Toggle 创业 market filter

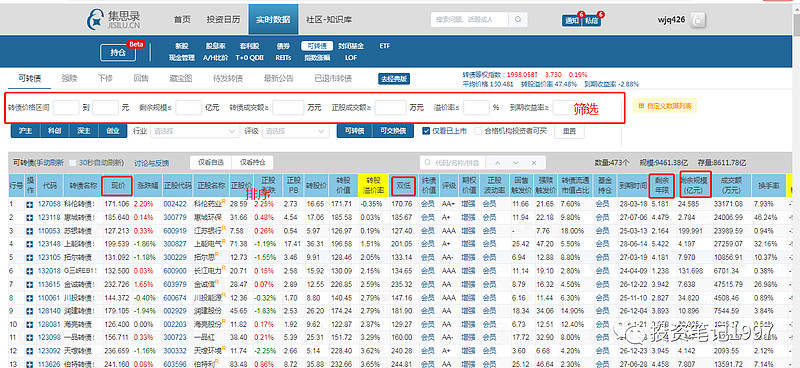tap(113, 131)
